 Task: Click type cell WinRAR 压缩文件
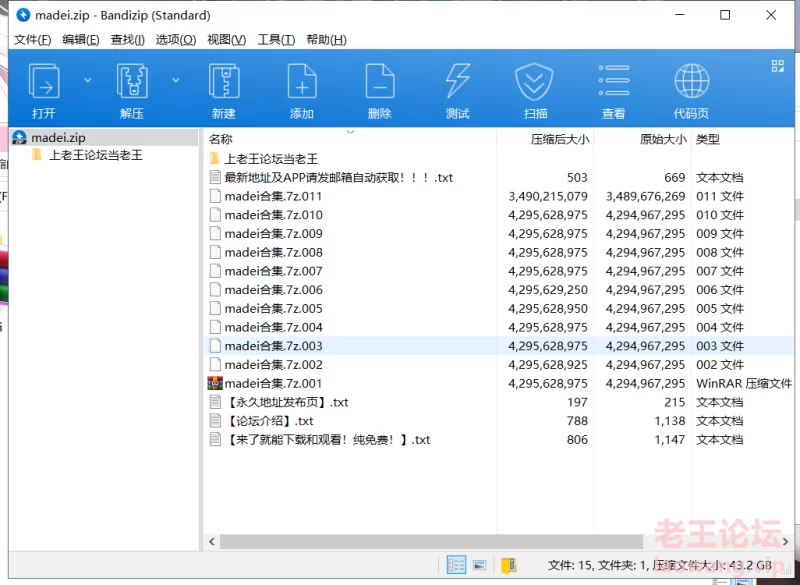(x=744, y=383)
